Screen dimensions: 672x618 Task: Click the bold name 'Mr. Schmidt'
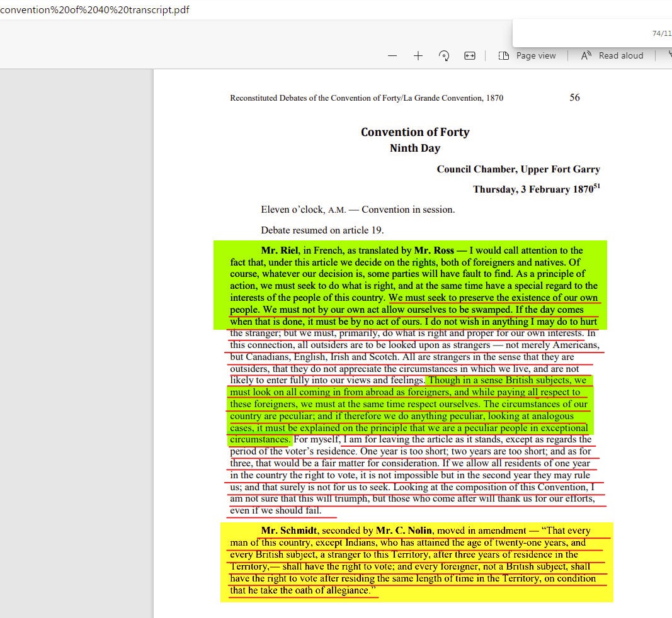tap(289, 530)
